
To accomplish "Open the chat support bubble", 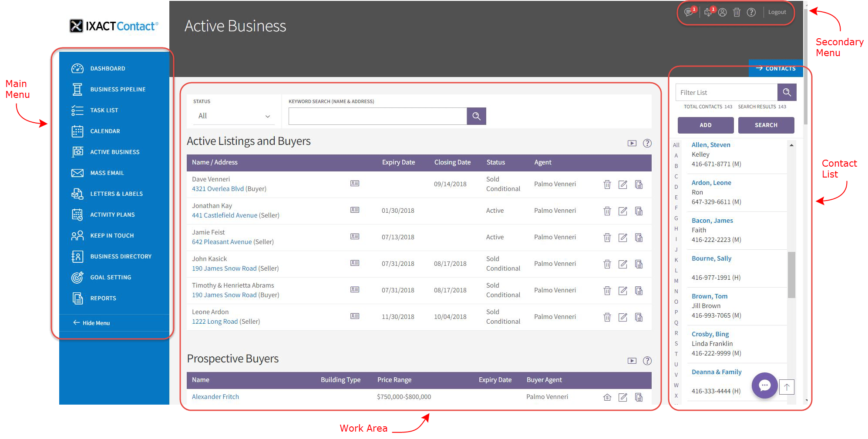I will (x=764, y=385).
